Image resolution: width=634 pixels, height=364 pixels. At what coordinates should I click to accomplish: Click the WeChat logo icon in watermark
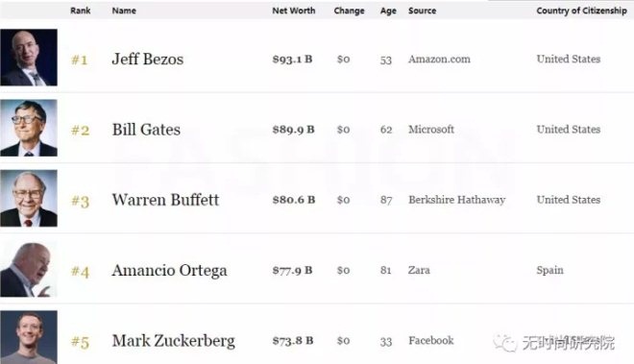tap(504, 344)
